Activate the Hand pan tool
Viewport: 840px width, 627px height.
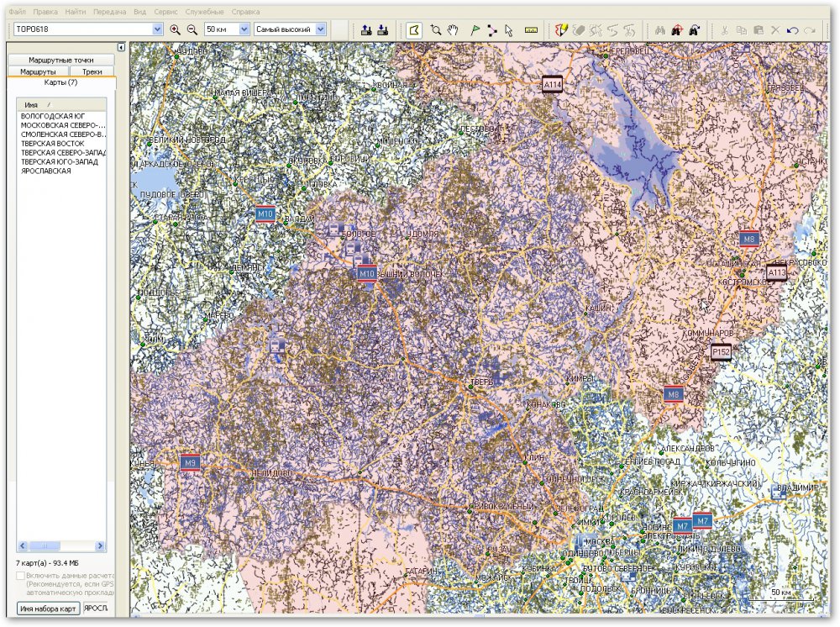coord(454,29)
